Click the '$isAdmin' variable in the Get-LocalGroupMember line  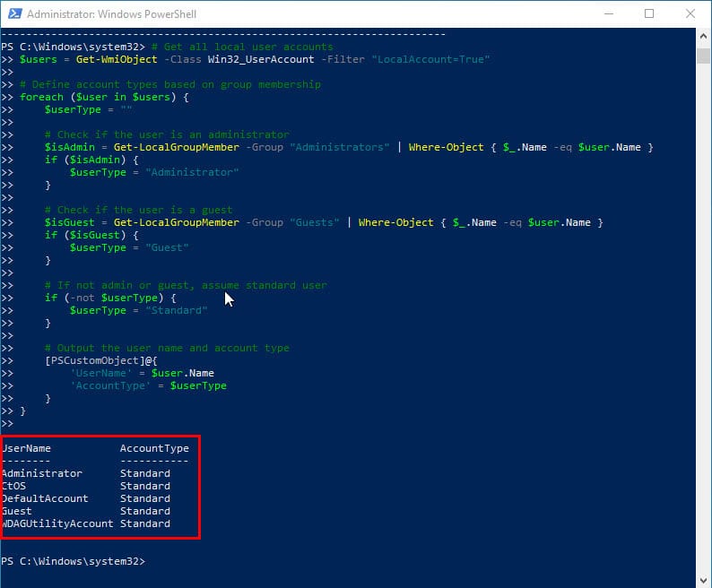(x=70, y=147)
